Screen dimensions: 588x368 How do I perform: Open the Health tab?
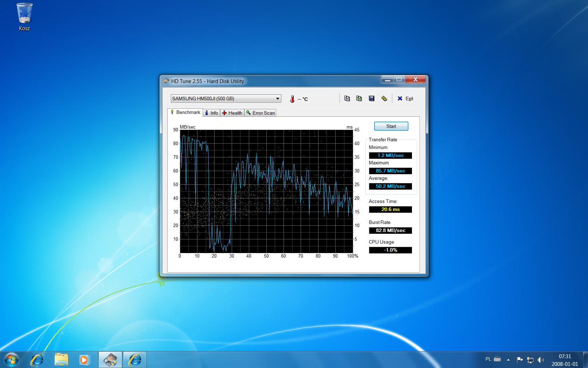[x=232, y=113]
